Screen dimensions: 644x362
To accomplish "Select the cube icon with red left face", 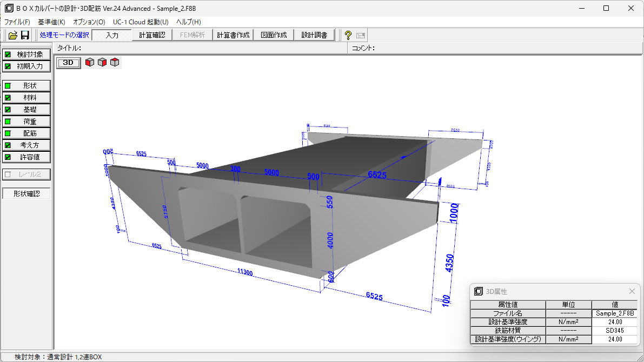I will [90, 63].
